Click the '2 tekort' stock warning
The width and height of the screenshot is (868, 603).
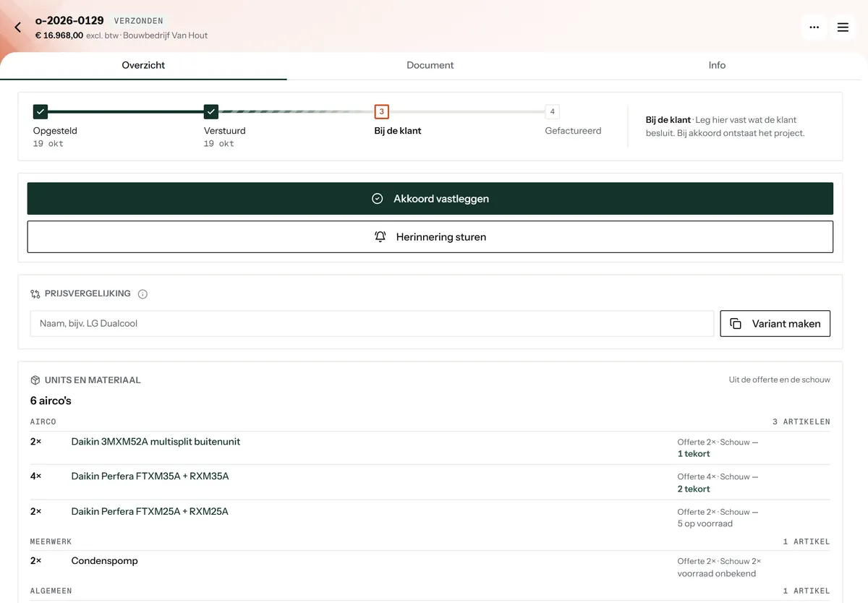pyautogui.click(x=694, y=489)
